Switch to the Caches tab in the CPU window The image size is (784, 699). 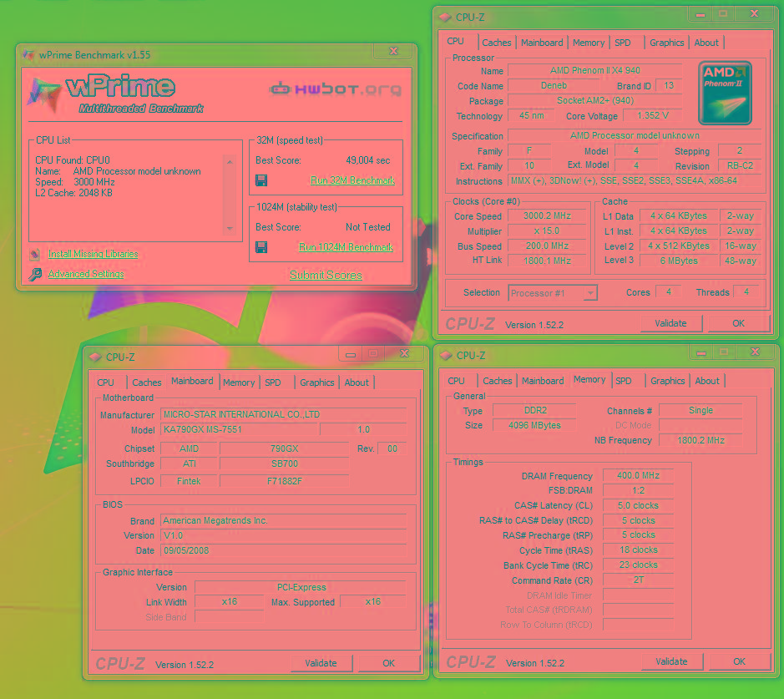click(497, 43)
